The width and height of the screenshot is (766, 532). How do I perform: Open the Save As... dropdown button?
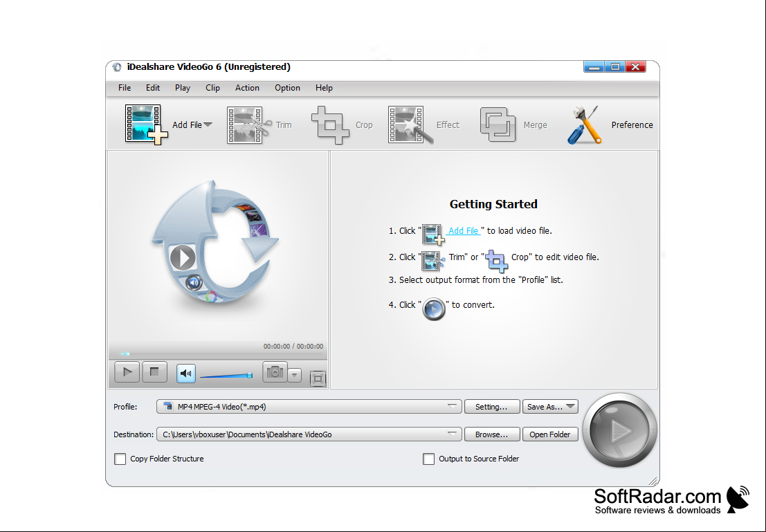click(x=550, y=407)
